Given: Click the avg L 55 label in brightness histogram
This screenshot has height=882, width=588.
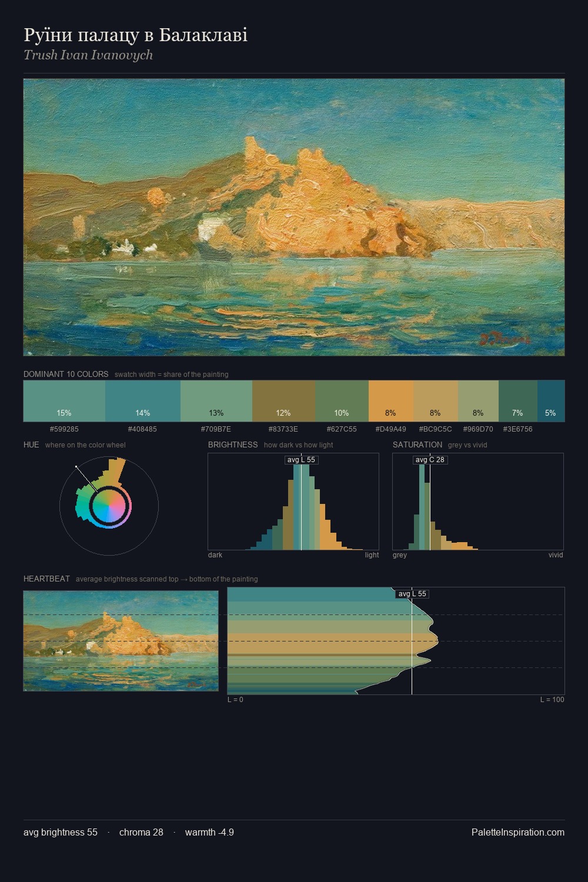Looking at the screenshot, I should [301, 460].
